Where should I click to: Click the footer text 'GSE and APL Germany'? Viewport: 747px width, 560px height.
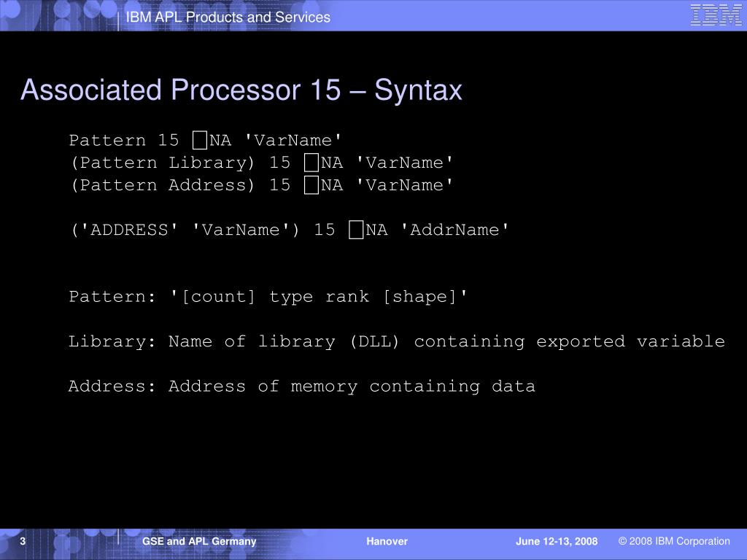coord(199,542)
